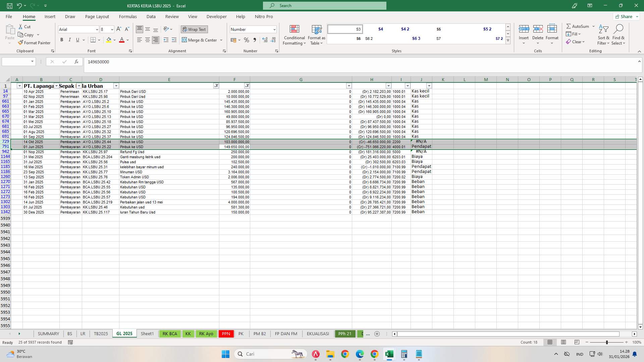Increase decimal places
644x362 pixels.
coord(265,40)
